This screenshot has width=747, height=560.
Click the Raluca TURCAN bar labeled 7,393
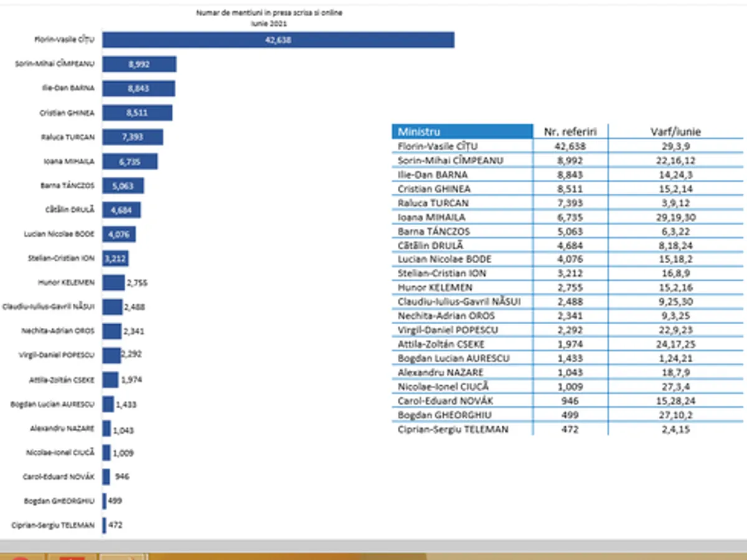coord(133,137)
